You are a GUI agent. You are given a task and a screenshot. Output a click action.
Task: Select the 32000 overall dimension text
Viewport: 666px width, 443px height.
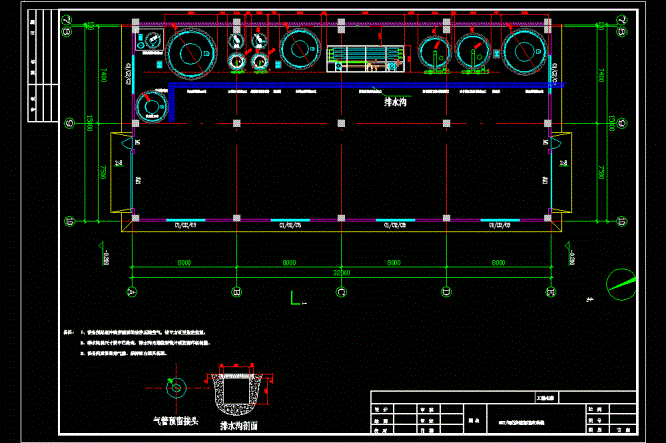click(341, 273)
